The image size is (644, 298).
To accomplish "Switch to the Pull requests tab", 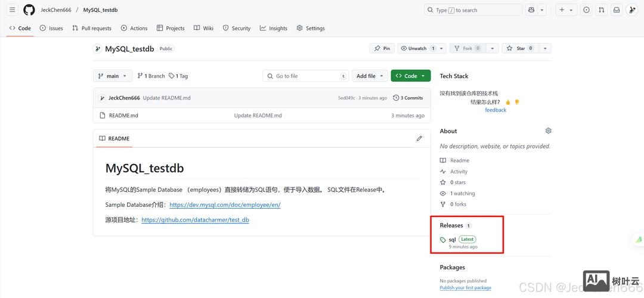I will 92,29.
